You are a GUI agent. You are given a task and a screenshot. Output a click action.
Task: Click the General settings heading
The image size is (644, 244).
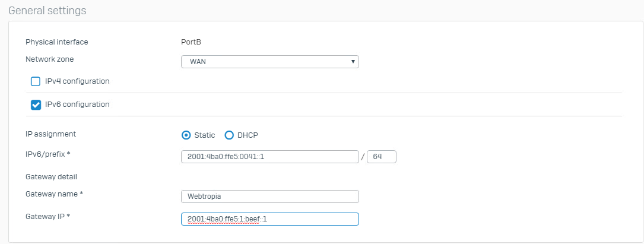coord(47,11)
